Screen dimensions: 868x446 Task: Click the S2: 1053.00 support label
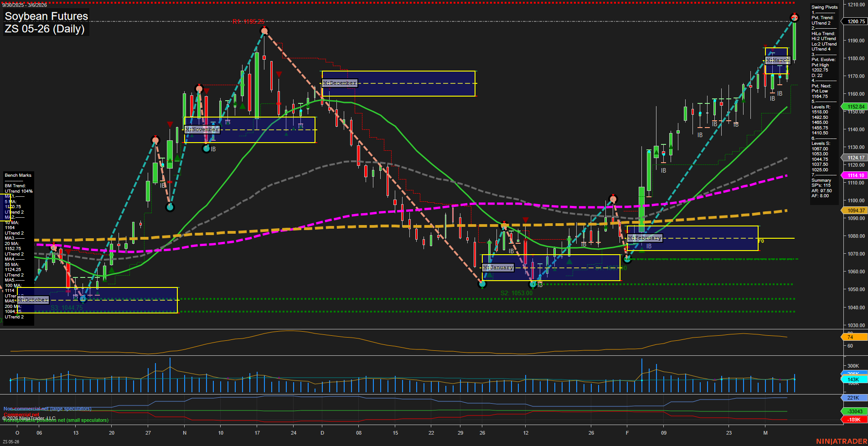coord(517,293)
